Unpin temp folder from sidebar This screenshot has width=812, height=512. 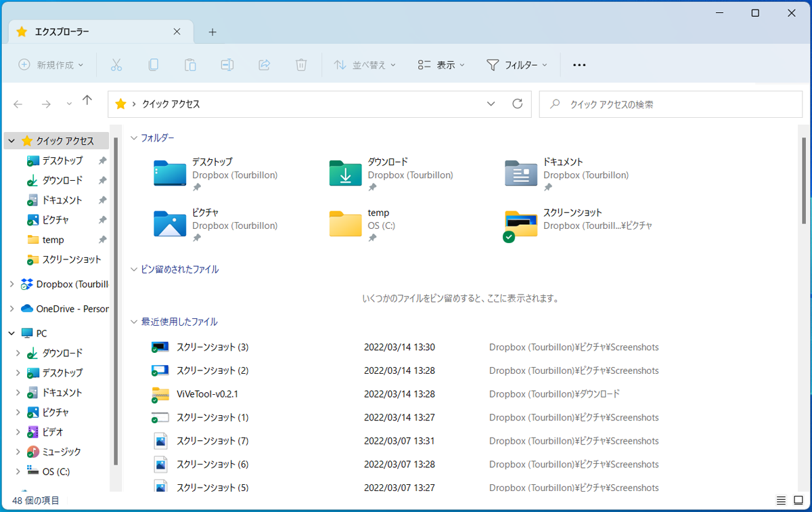[x=102, y=240]
